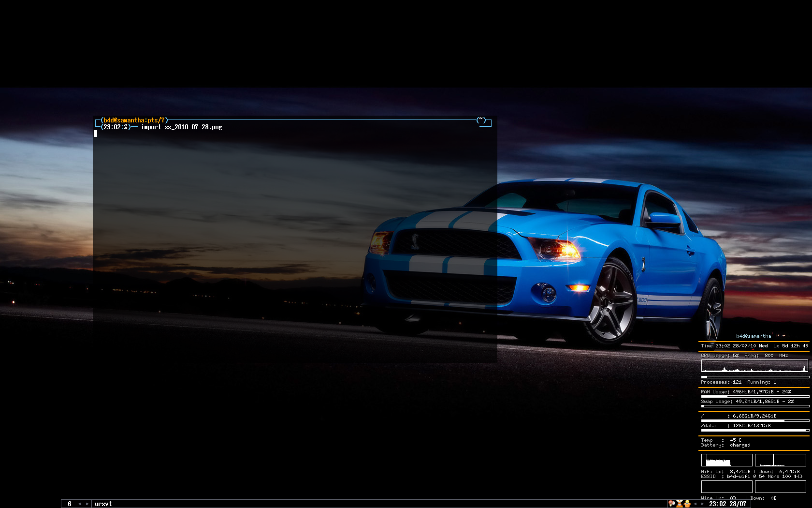Click the orange buddy tray icon
The height and width of the screenshot is (508, 812).
coord(687,504)
